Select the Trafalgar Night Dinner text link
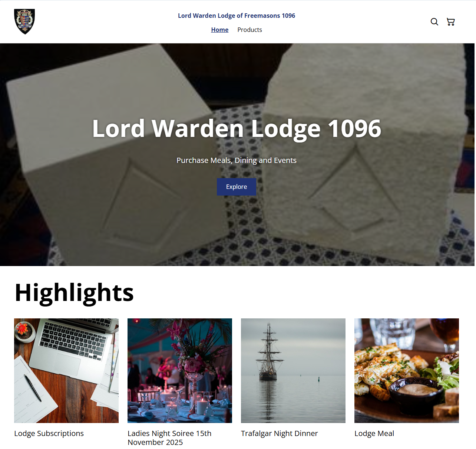The image size is (476, 449). pos(280,433)
